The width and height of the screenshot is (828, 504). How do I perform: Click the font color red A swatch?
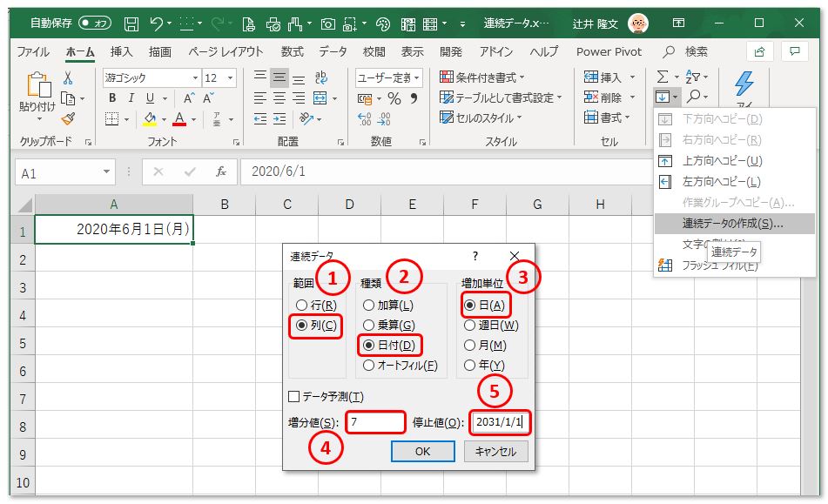click(179, 119)
